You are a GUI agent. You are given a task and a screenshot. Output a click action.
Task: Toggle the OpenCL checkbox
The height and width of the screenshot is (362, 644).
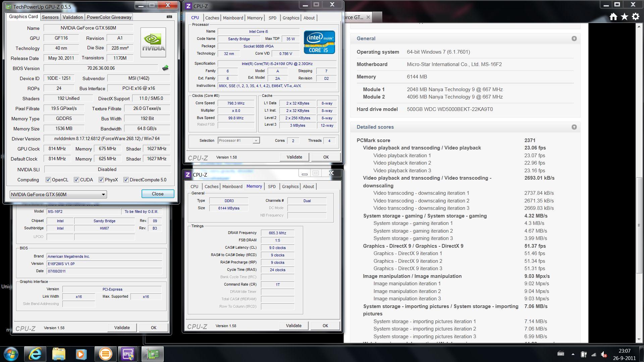[48, 180]
